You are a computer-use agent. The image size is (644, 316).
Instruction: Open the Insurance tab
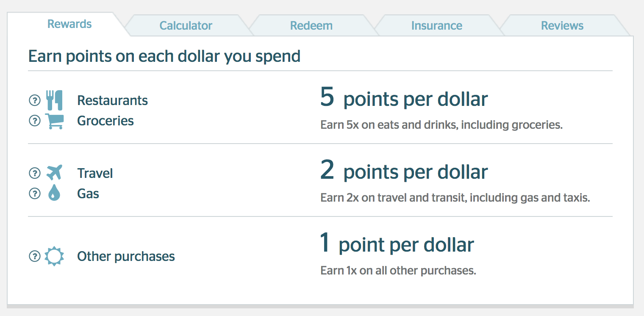click(436, 25)
